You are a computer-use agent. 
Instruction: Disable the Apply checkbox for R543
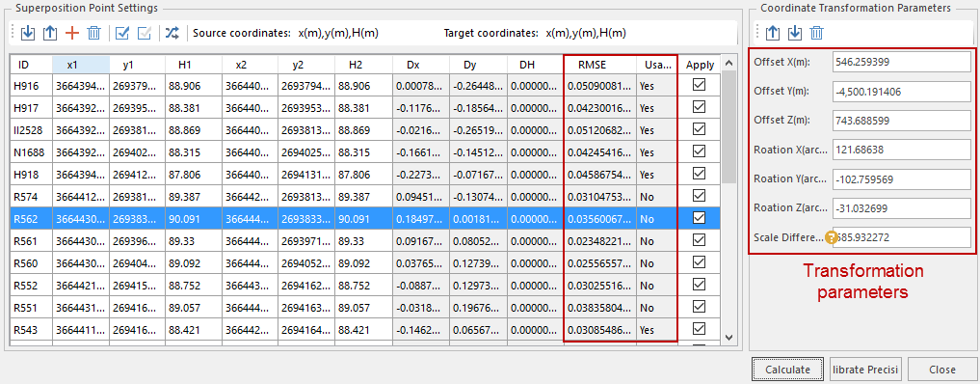tap(700, 328)
